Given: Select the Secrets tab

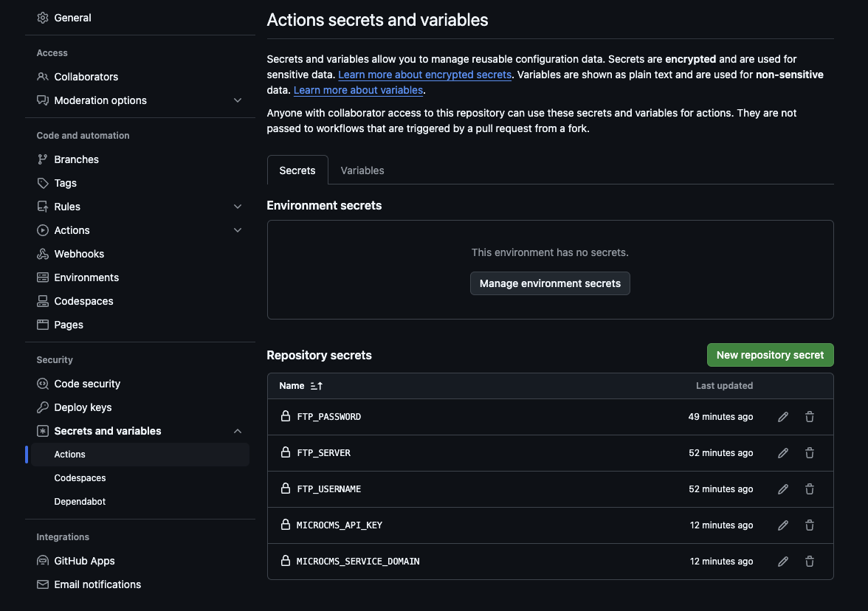Looking at the screenshot, I should (297, 170).
